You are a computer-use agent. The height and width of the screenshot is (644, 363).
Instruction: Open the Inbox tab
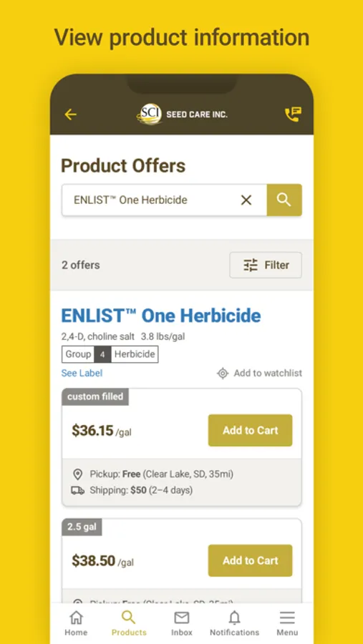point(182,623)
